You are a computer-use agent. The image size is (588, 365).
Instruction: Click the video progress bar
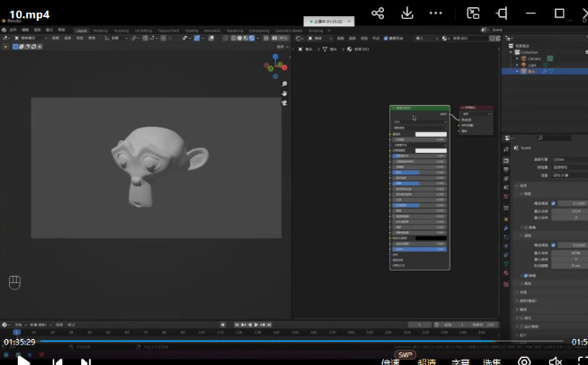coord(302,341)
